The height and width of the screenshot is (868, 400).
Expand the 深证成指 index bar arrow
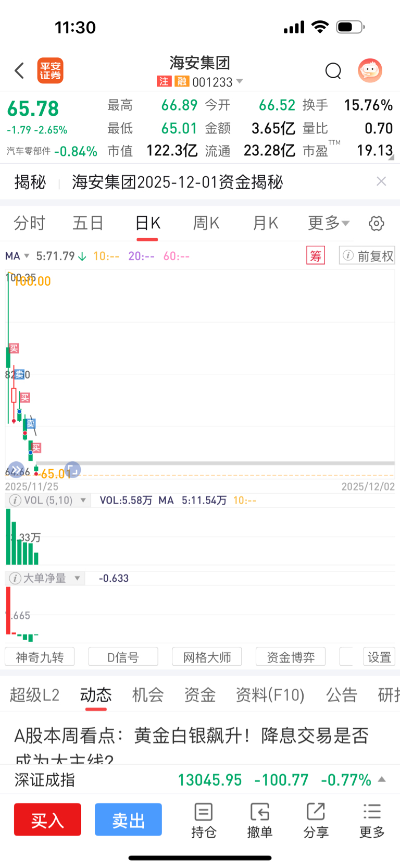pos(382,779)
